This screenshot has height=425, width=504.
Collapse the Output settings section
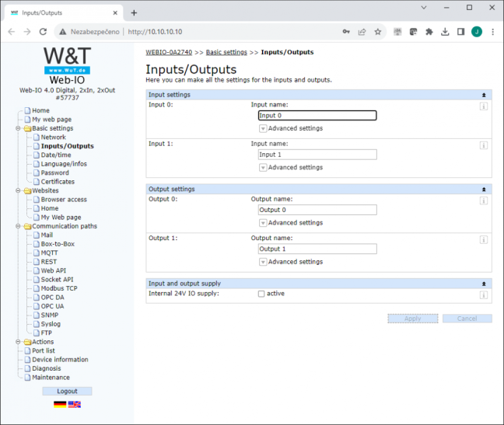(x=484, y=190)
